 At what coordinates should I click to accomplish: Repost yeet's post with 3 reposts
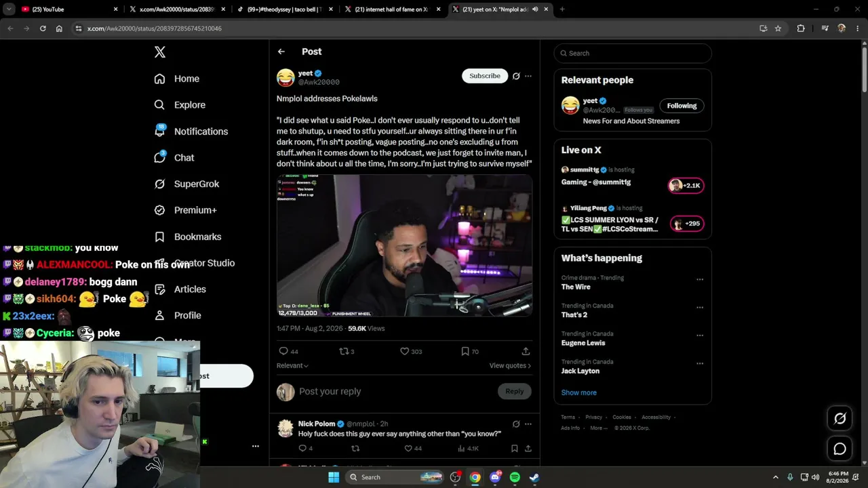pyautogui.click(x=344, y=351)
